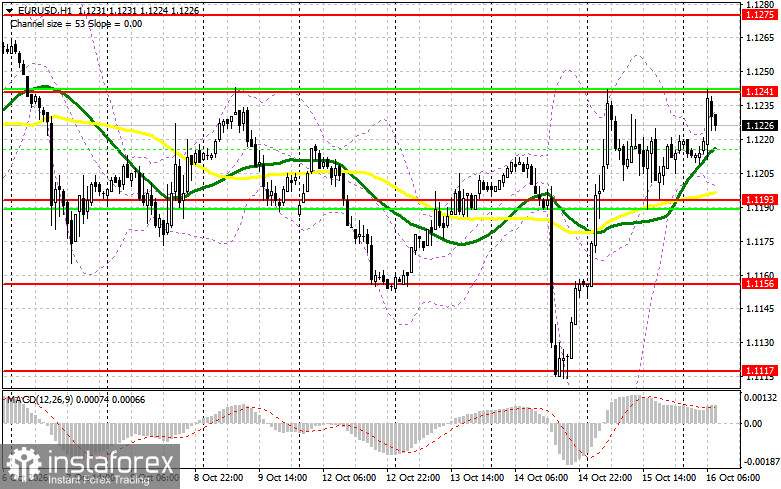This screenshot has width=781, height=489.
Task: Select the 8 Oct 22:00 time label
Action: [x=218, y=478]
